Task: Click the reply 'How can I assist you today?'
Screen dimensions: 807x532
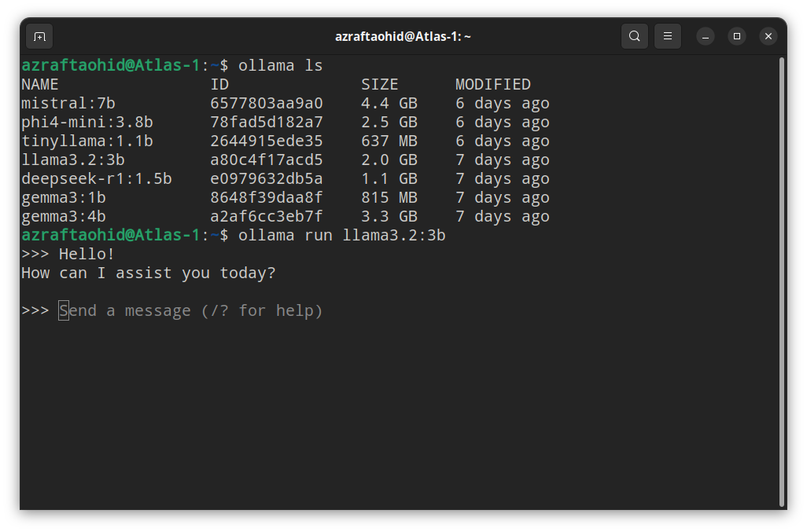Action: [148, 273]
